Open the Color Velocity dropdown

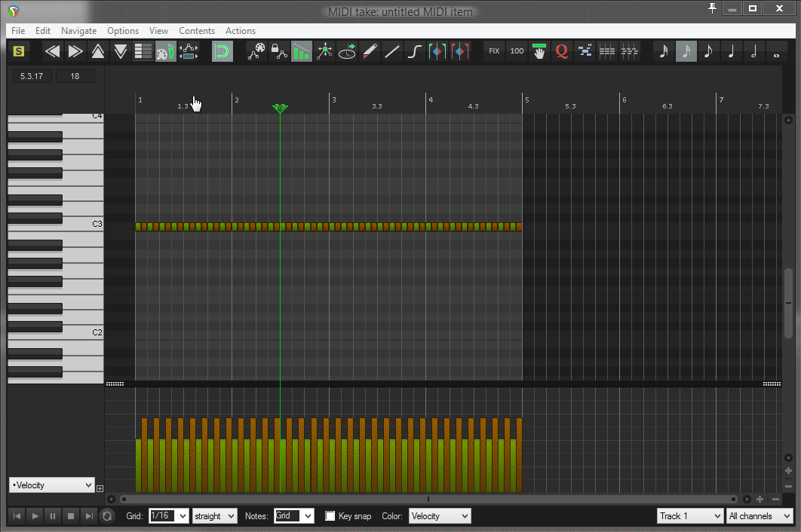439,516
